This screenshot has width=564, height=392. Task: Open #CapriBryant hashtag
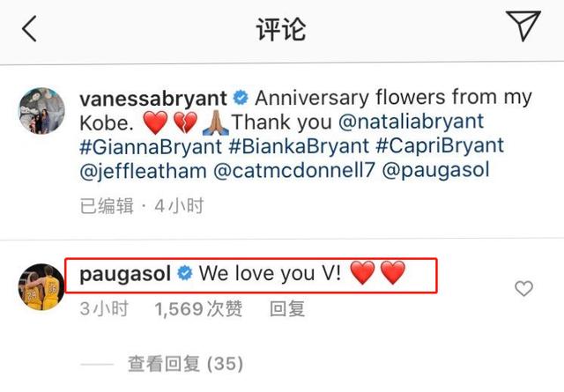pyautogui.click(x=440, y=145)
